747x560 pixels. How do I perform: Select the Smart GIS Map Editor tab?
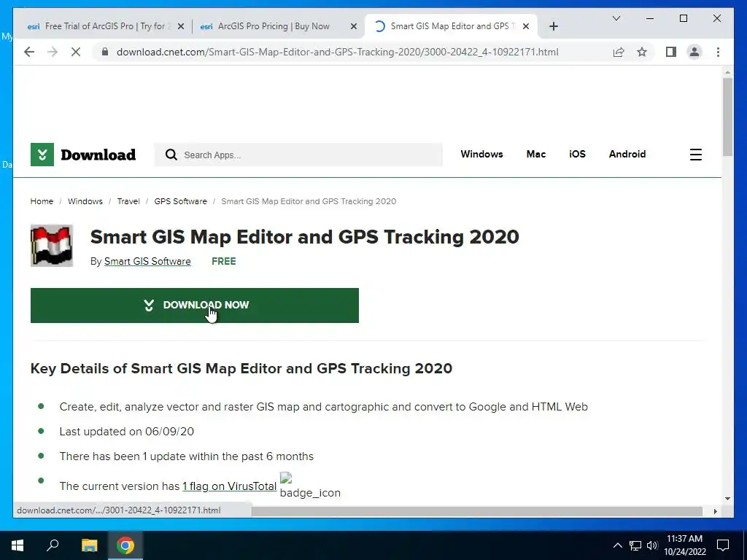[451, 26]
